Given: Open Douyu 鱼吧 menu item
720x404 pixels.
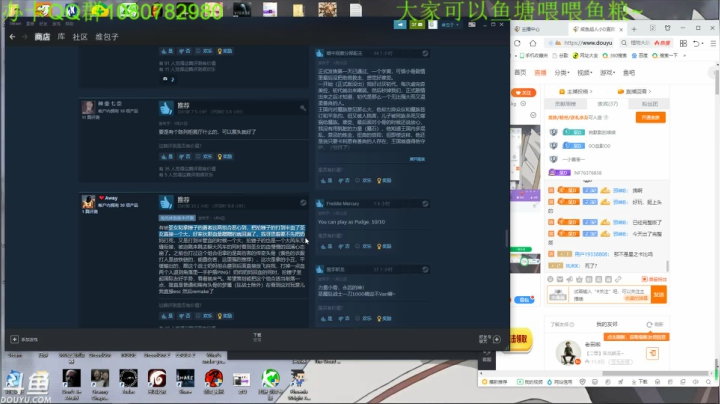Looking at the screenshot, I should 629,73.
